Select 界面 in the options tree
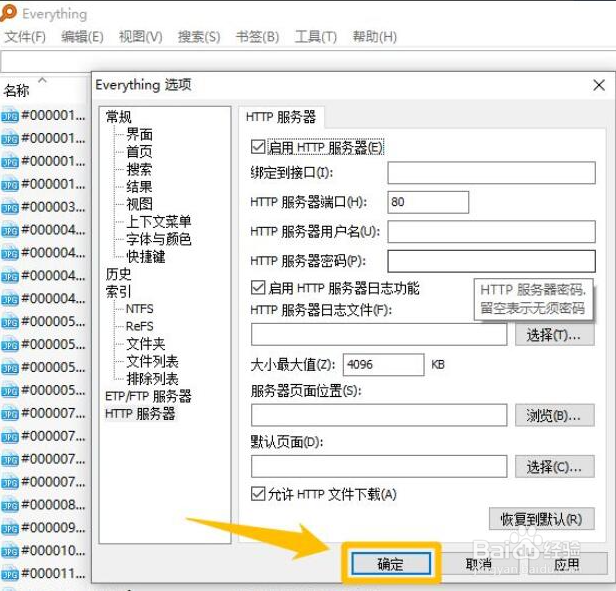Image resolution: width=616 pixels, height=591 pixels. 139,134
